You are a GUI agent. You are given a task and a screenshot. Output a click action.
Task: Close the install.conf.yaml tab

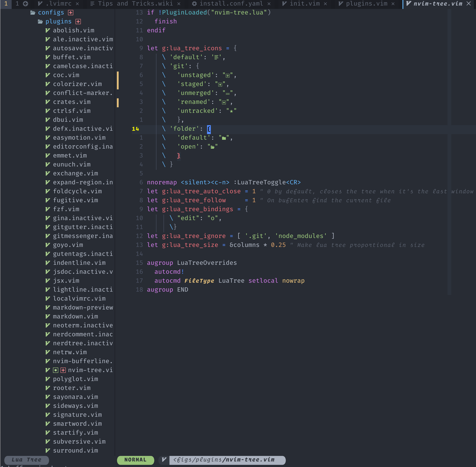click(x=269, y=4)
